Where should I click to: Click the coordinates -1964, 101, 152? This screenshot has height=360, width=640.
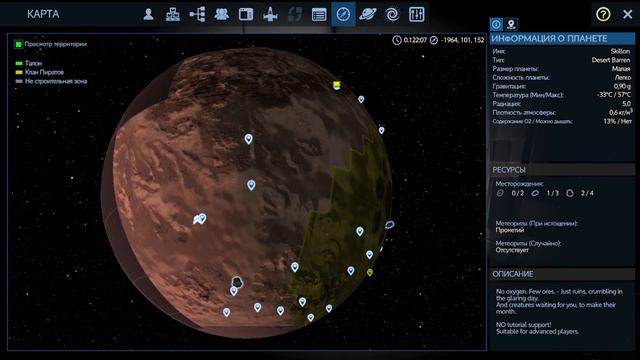462,40
